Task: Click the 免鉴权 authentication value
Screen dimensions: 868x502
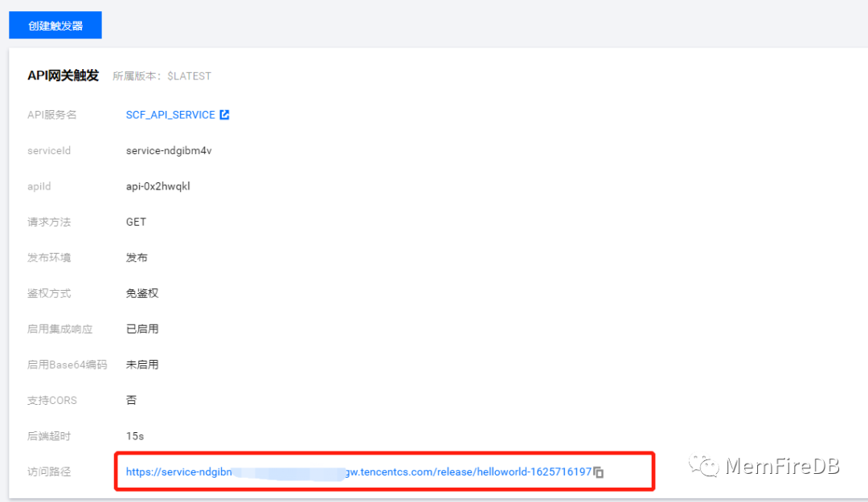Action: 142,293
